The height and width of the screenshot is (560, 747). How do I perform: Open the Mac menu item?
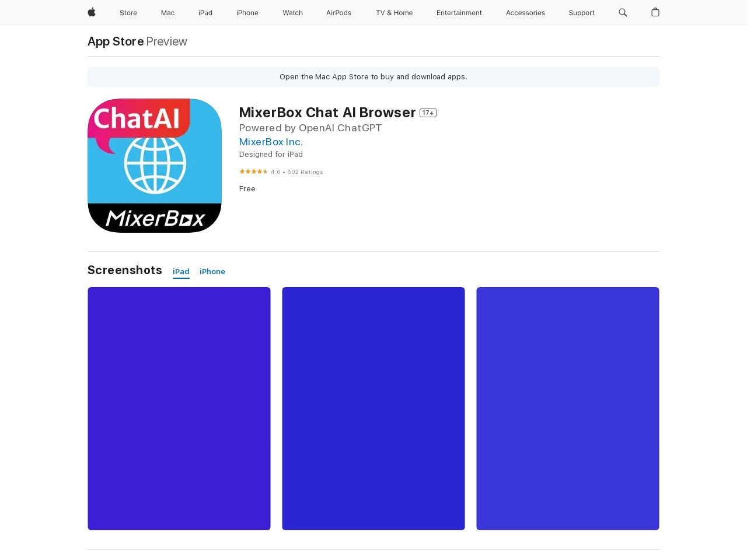[x=167, y=12]
